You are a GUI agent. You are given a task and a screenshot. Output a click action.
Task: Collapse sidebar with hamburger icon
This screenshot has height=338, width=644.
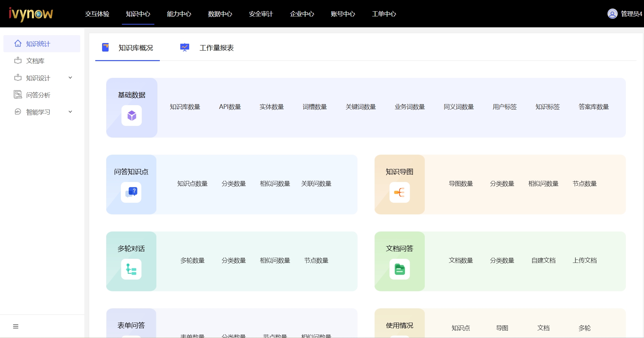16,326
